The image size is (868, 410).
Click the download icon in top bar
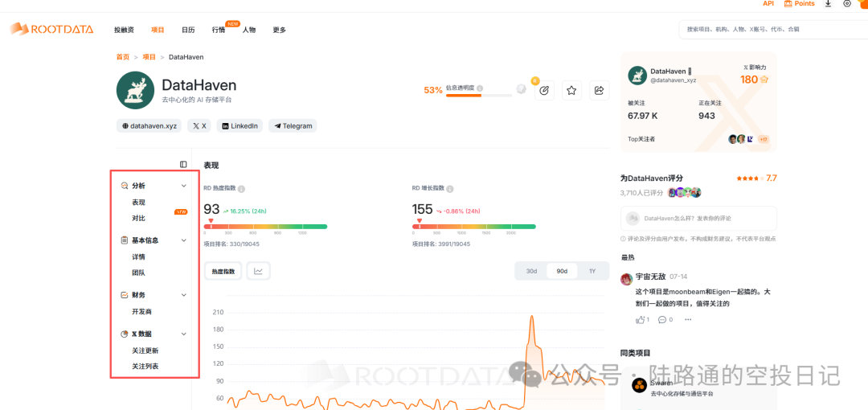(x=828, y=3)
